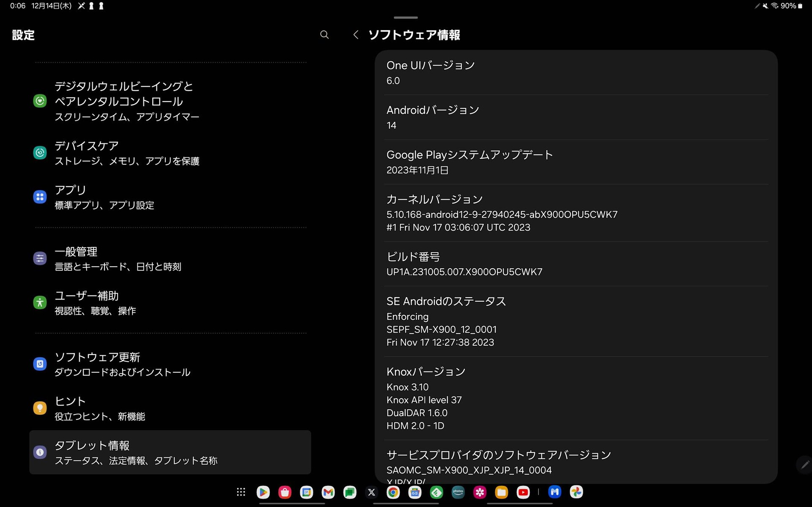The image size is (812, 507).
Task: Open Amazon Photos from the taskbar
Action: tap(458, 492)
